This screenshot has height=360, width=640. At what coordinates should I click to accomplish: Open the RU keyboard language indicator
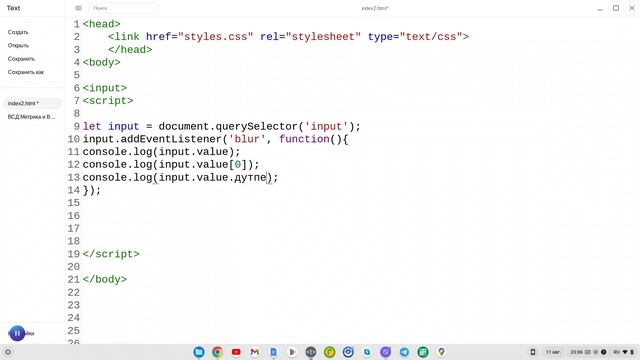coord(616,352)
